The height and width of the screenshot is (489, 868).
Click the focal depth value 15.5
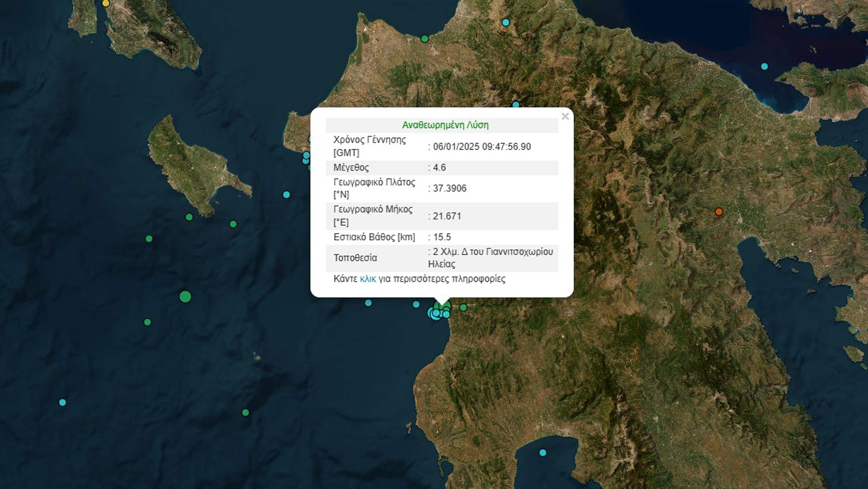(x=442, y=237)
